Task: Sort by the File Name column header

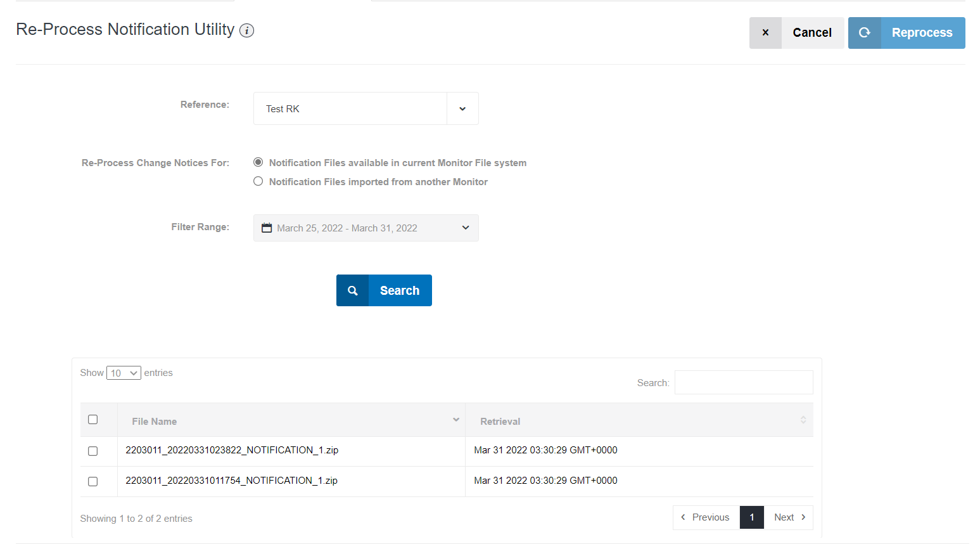Action: click(291, 420)
